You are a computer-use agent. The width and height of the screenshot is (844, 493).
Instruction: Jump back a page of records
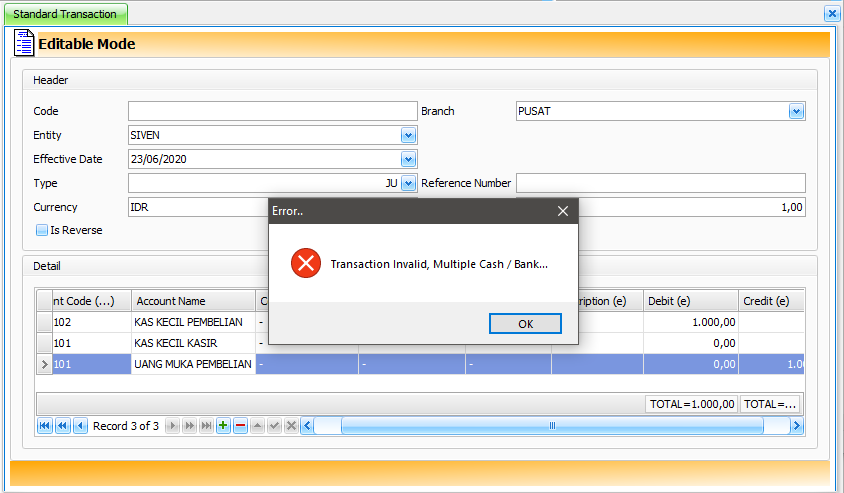coord(63,426)
